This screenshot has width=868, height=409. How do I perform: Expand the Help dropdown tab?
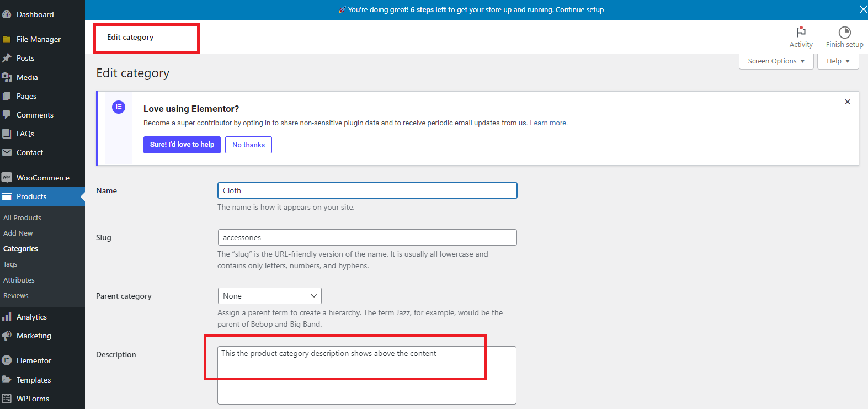pyautogui.click(x=838, y=61)
